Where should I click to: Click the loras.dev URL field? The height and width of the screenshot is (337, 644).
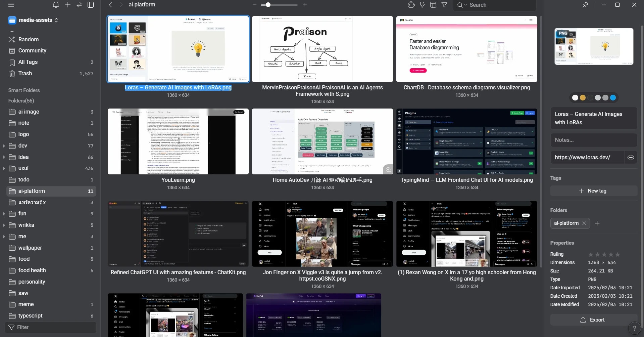pos(587,157)
